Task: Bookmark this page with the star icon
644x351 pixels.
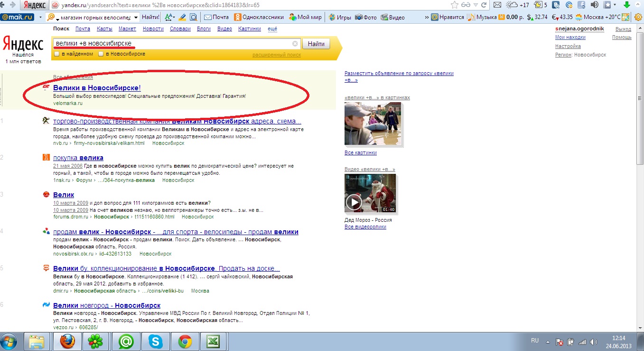Action: 455,5
